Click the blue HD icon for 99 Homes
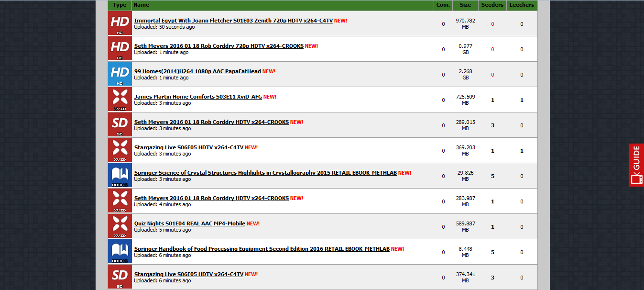Image resolution: width=644 pixels, height=290 pixels. (120, 74)
